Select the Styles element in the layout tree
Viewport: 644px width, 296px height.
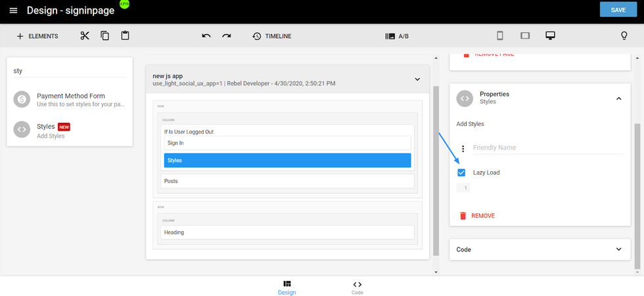(x=287, y=160)
